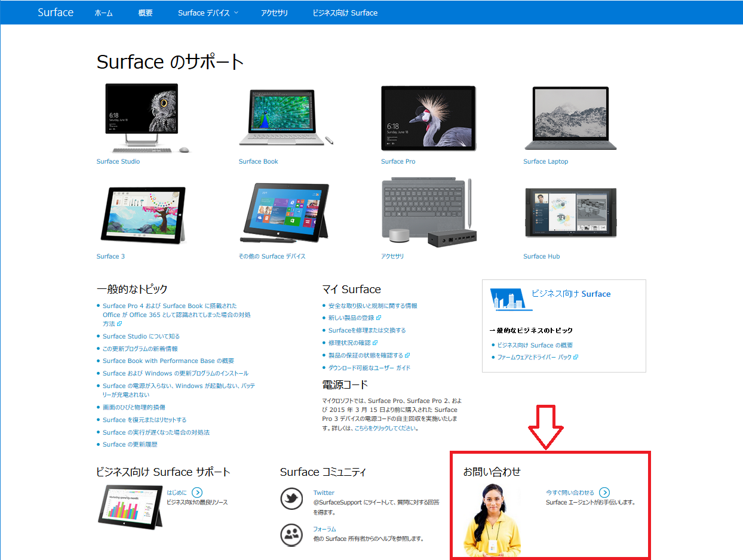Open 修理状況の確認 link
This screenshot has height=560, width=743.
point(354,343)
